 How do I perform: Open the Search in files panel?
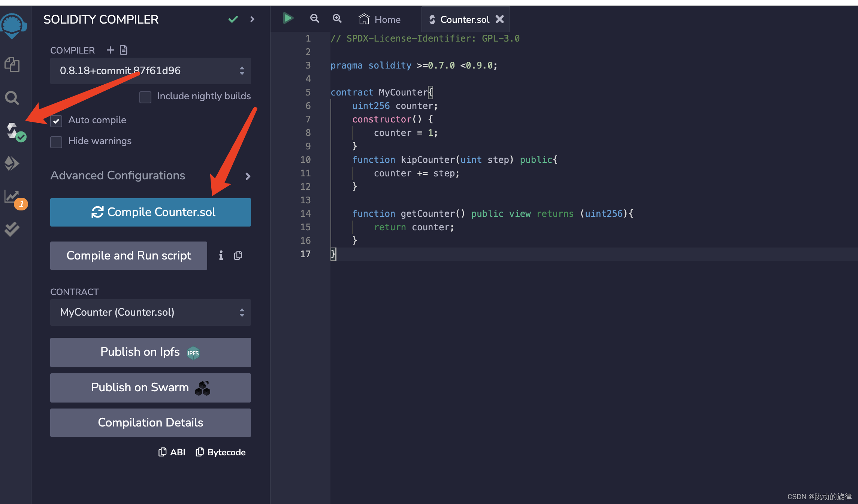11,98
